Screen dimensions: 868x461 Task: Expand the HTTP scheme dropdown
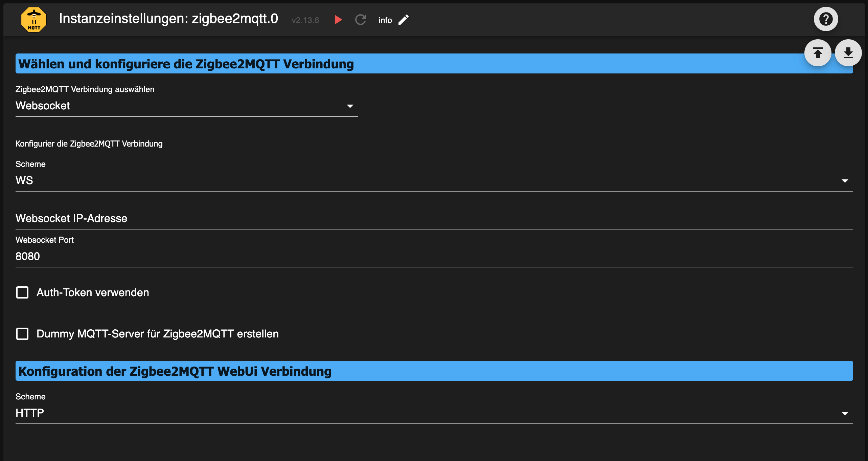tap(434, 413)
